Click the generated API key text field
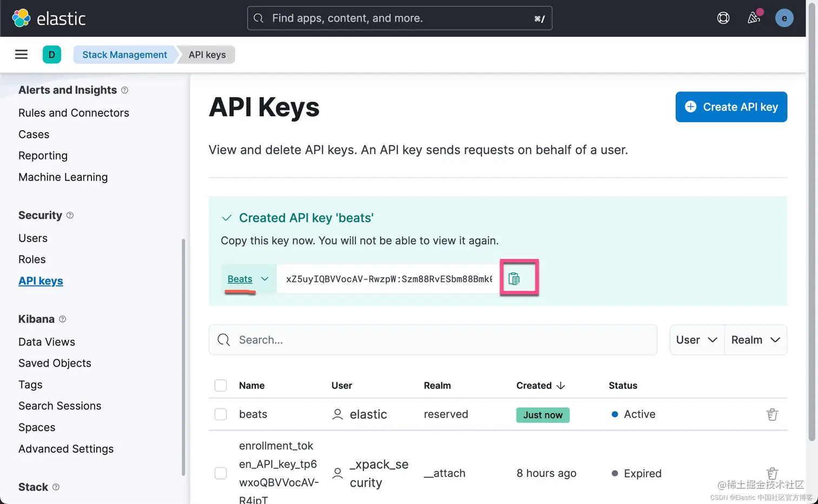Viewport: 818px width, 504px height. (x=388, y=279)
